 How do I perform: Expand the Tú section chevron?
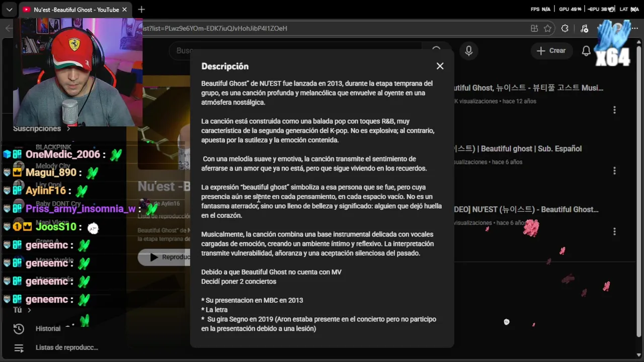(x=29, y=310)
